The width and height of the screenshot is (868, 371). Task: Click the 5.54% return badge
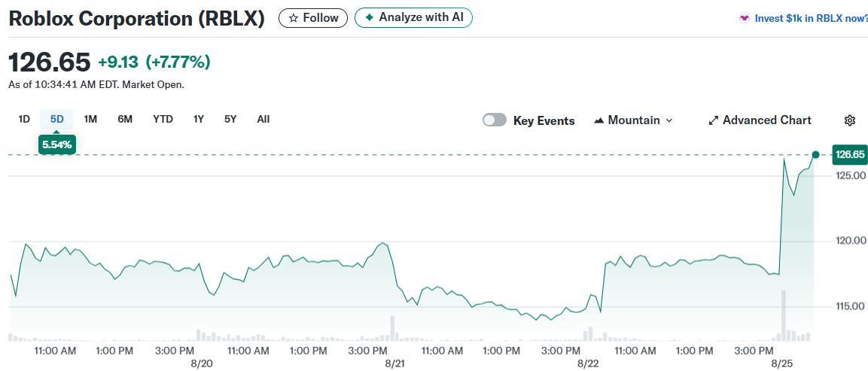pyautogui.click(x=57, y=144)
